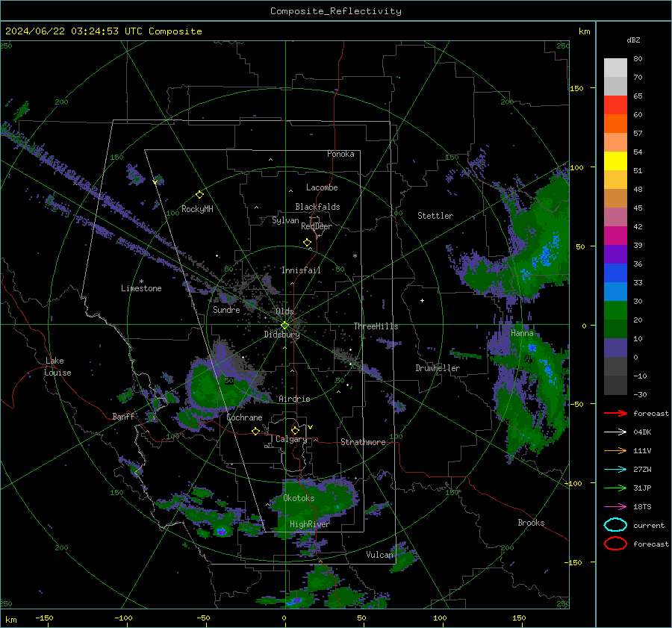
Task: Pick the green 31JP arrow icon
Action: pyautogui.click(x=615, y=488)
